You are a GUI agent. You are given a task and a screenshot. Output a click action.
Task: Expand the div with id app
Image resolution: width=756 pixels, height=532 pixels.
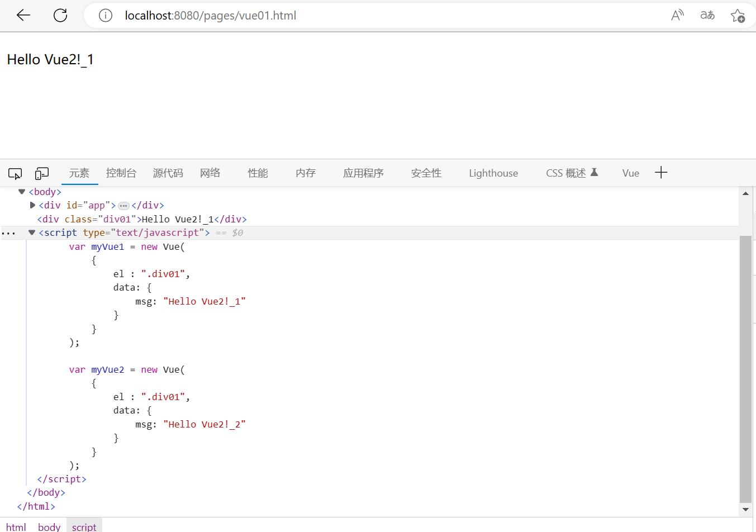[x=32, y=205]
